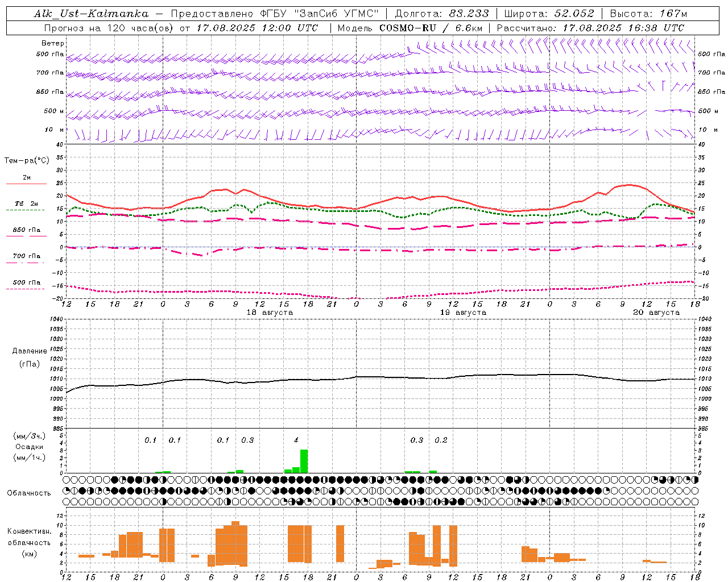Screen dimensions: 728x582
Task: Click the 'Td 2м' dew point legend entry
Action: click(27, 203)
